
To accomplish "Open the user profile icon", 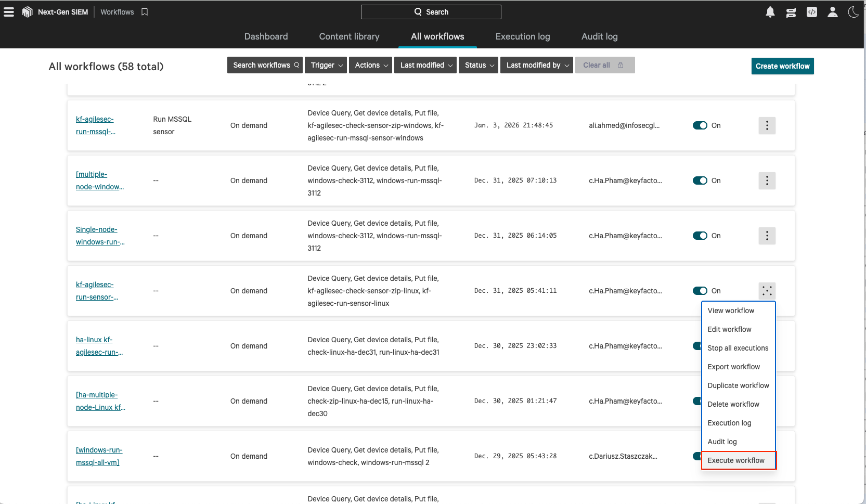I will coord(832,12).
